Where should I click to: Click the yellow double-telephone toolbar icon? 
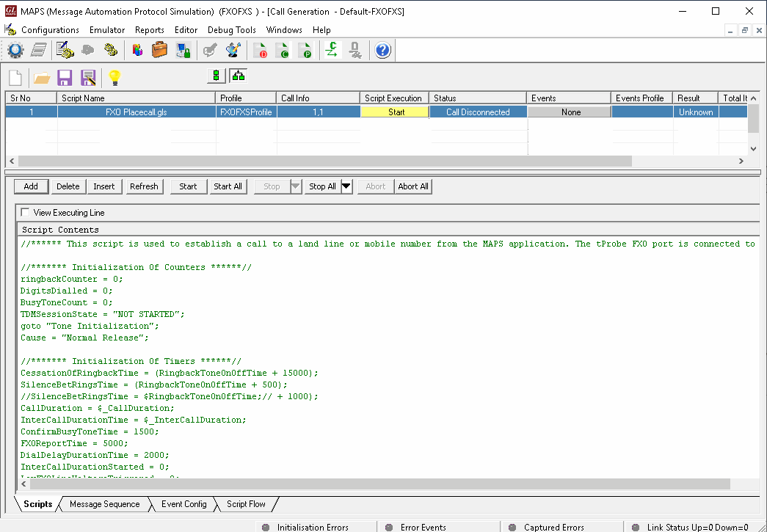tap(111, 50)
